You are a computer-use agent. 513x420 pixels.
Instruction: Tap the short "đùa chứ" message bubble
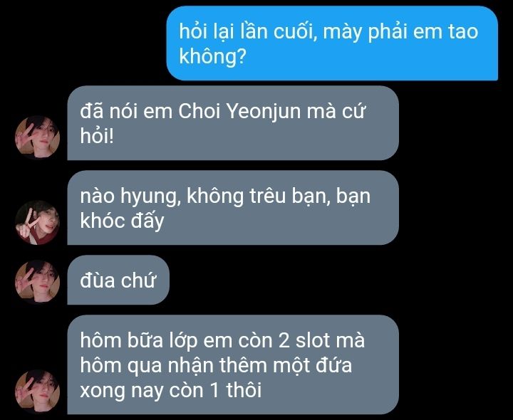118,280
